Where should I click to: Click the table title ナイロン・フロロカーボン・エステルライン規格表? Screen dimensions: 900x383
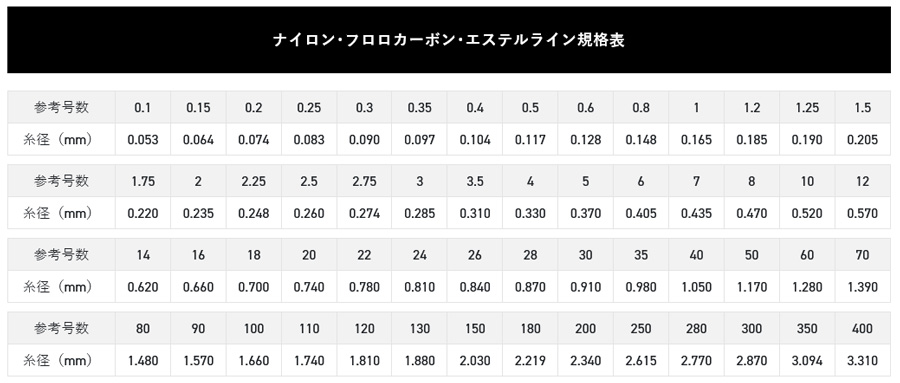[x=448, y=40]
